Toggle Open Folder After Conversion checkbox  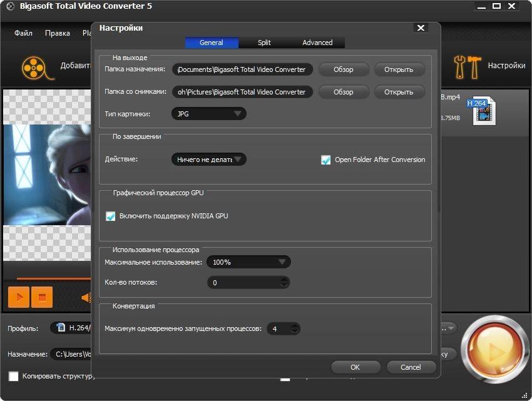click(x=325, y=160)
